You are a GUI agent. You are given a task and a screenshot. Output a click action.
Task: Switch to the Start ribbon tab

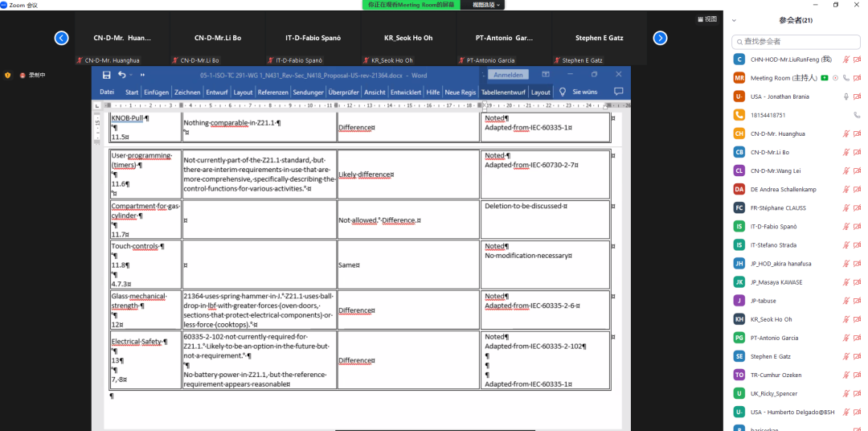coord(132,92)
